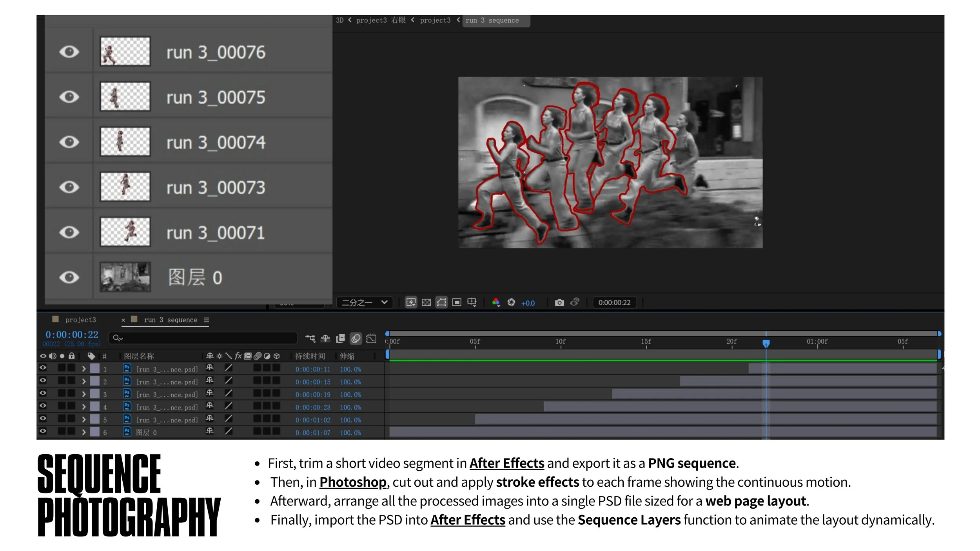Open the Graph Editor button

(x=371, y=338)
